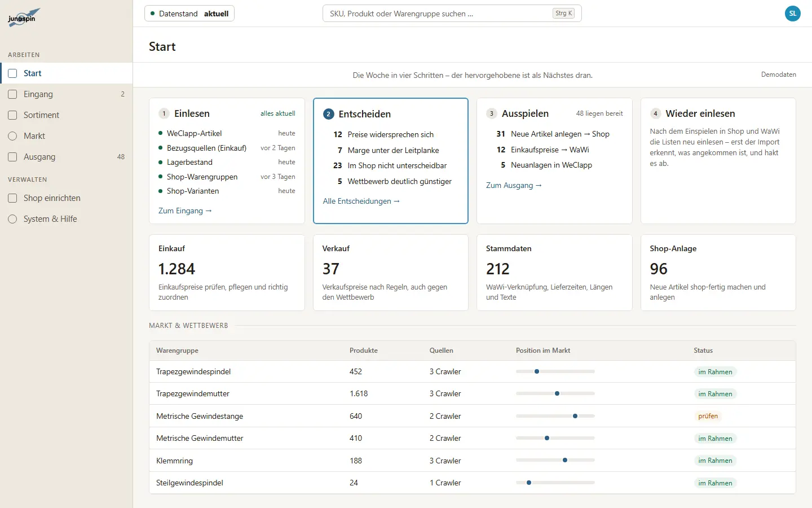
Task: Open the Verkauf card with 37
Action: pyautogui.click(x=391, y=273)
